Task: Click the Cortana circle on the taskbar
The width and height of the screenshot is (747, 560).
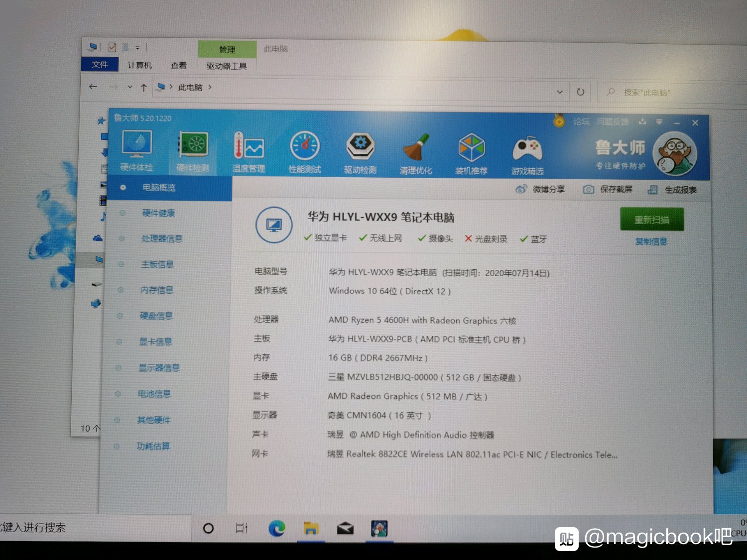Action: click(209, 528)
